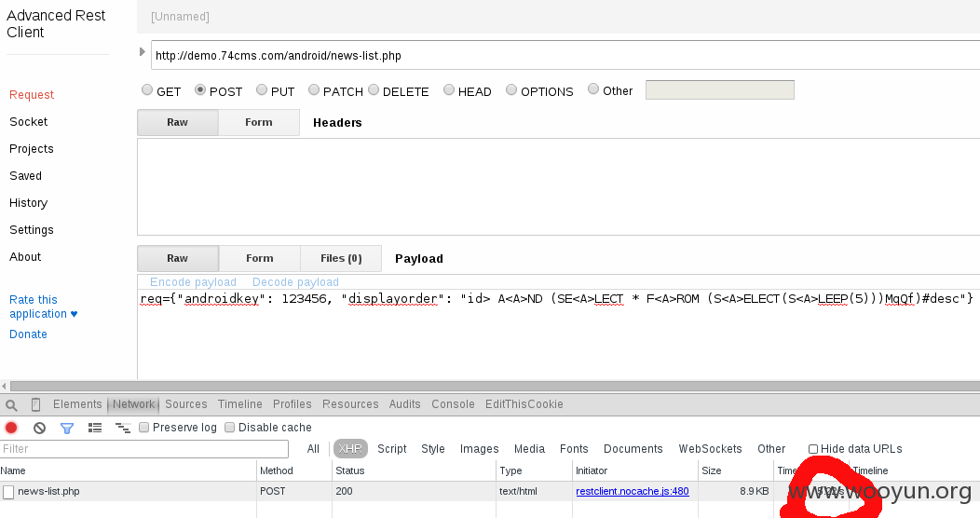Open Projects in the sidebar
The height and width of the screenshot is (518, 980).
(x=32, y=149)
